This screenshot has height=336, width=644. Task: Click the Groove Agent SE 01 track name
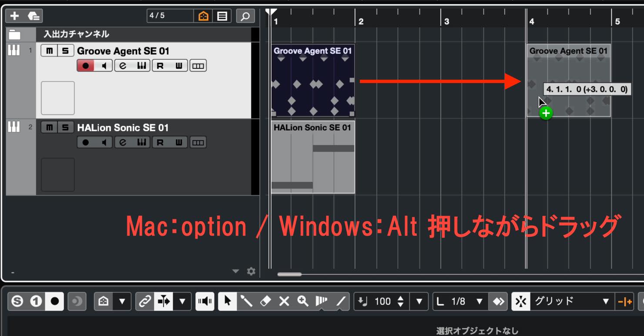[123, 51]
